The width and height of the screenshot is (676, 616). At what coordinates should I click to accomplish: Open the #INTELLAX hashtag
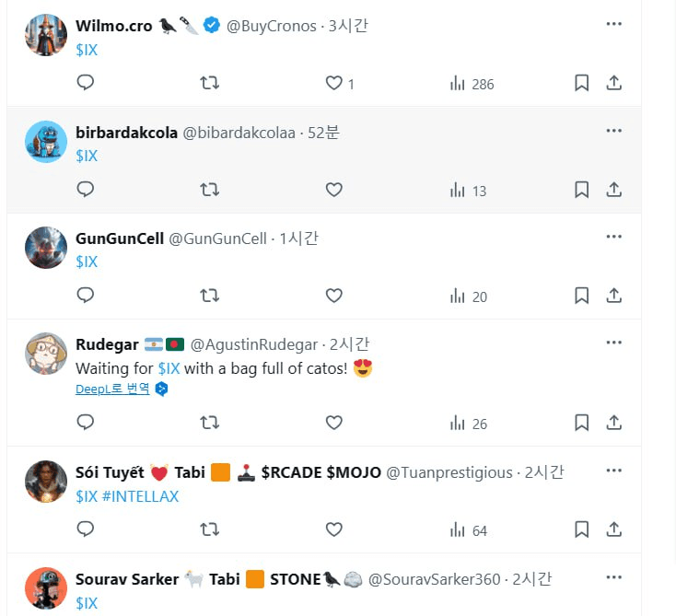pyautogui.click(x=140, y=496)
